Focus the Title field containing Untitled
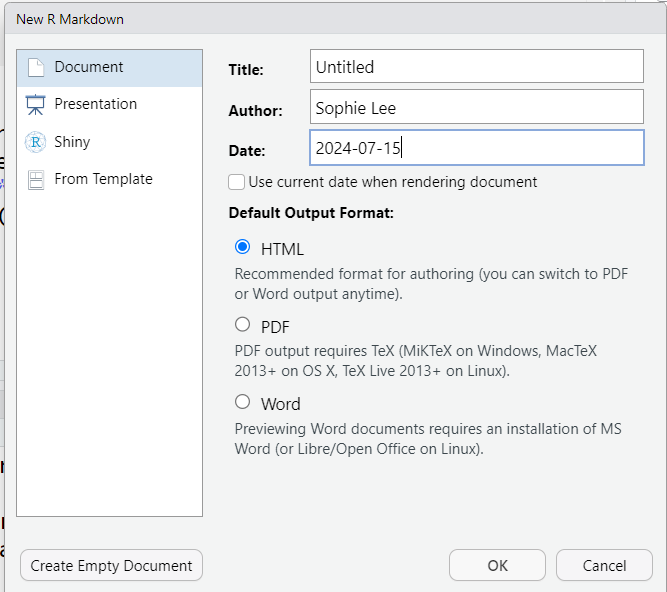The height and width of the screenshot is (592, 667). click(476, 68)
